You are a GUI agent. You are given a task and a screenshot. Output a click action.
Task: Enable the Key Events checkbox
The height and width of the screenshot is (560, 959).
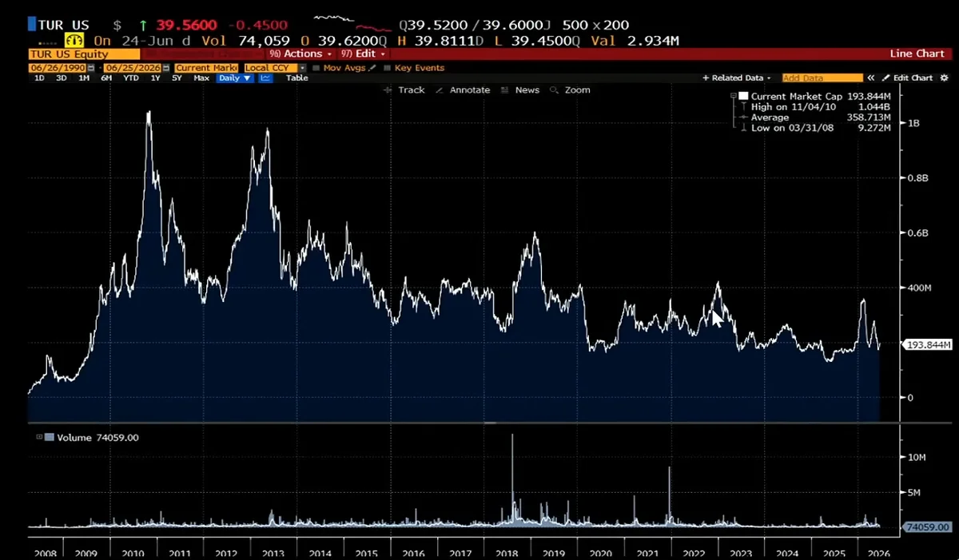(387, 68)
